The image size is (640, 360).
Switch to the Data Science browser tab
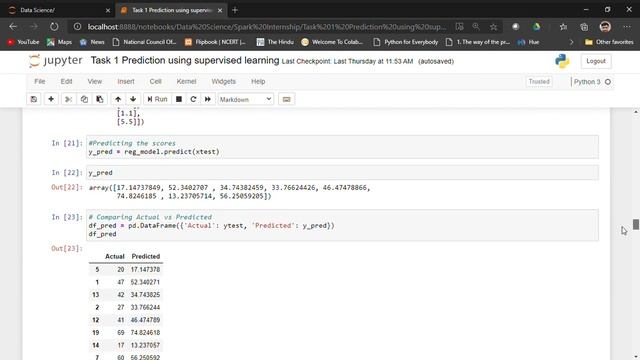pos(60,10)
